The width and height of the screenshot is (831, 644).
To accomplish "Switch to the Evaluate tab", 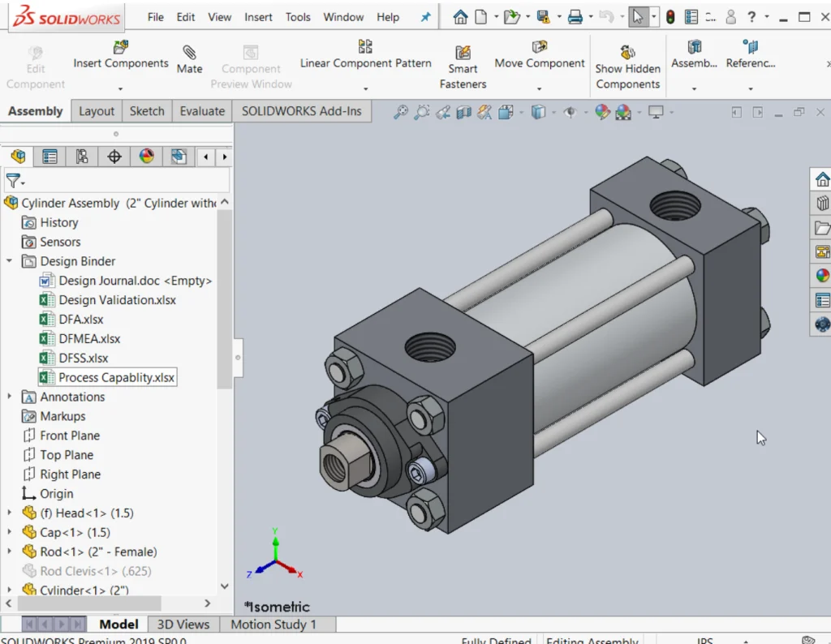I will coord(201,110).
